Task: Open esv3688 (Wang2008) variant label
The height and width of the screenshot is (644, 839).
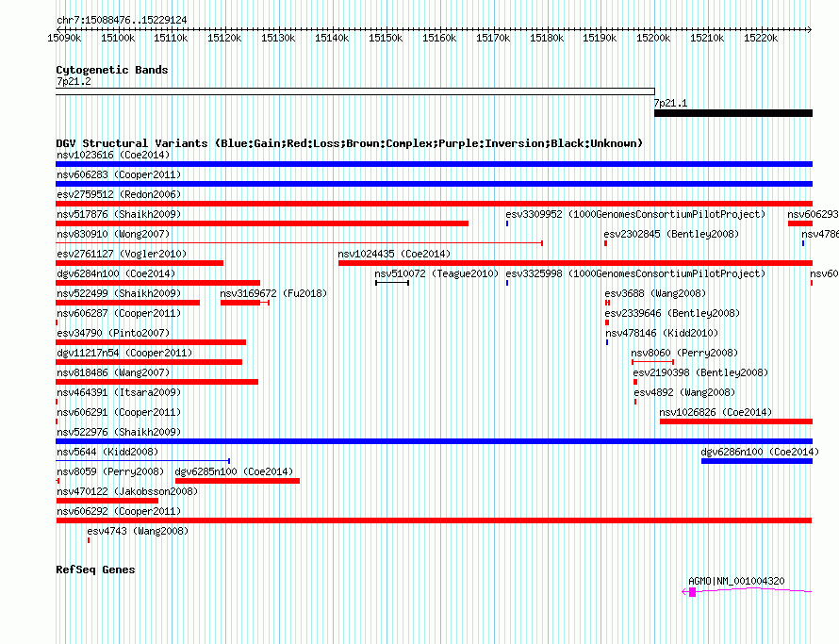Action: click(655, 293)
